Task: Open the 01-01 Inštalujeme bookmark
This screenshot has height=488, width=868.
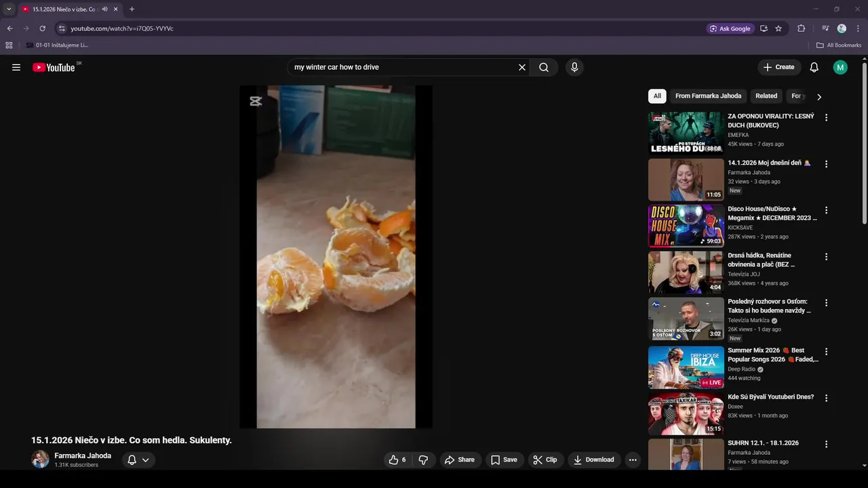Action: (57, 45)
